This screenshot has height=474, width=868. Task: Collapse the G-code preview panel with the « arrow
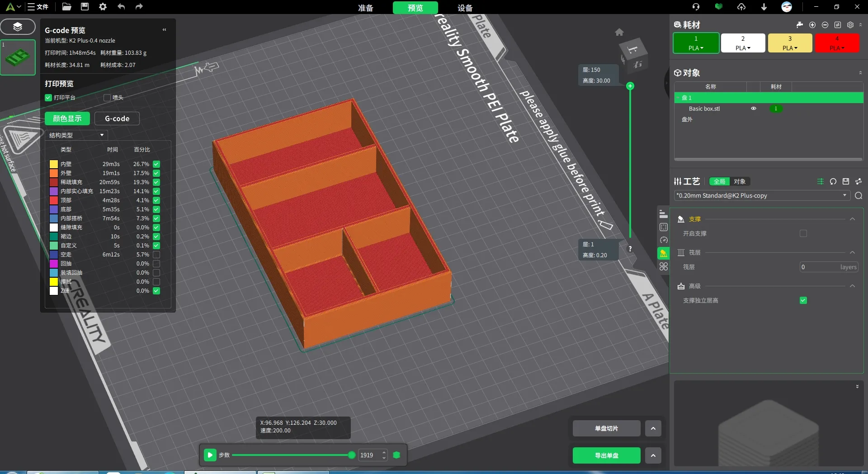[x=164, y=30]
